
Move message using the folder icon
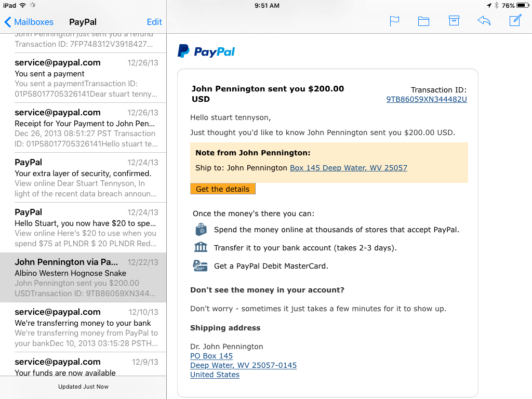click(x=423, y=21)
